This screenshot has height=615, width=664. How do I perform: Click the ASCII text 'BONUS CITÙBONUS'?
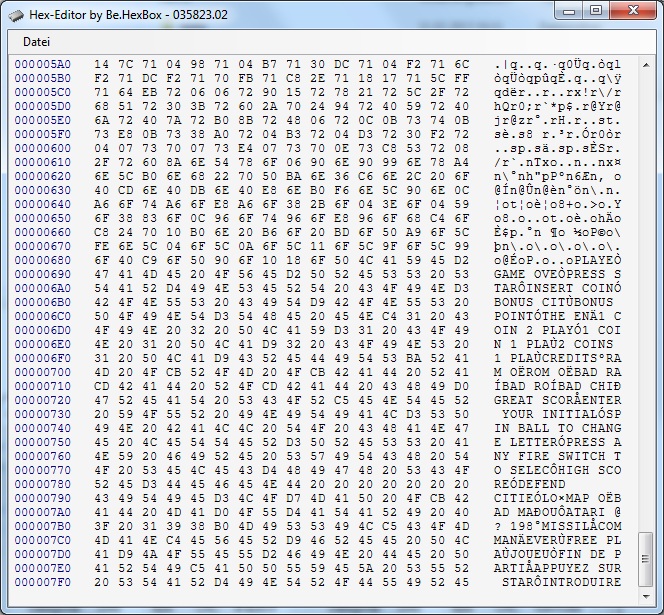coord(558,301)
